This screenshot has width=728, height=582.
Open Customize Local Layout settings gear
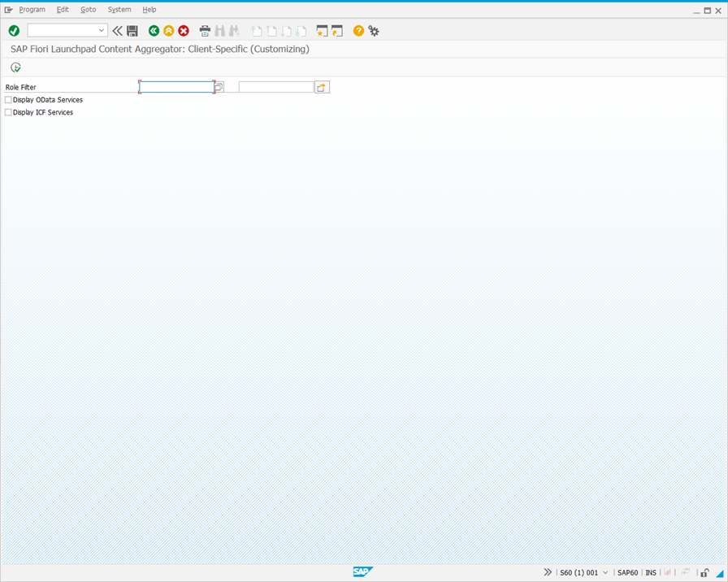374,30
